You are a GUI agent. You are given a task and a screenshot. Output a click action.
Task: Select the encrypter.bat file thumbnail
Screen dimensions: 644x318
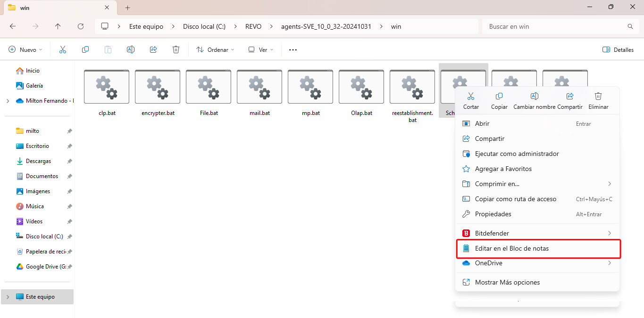click(158, 87)
